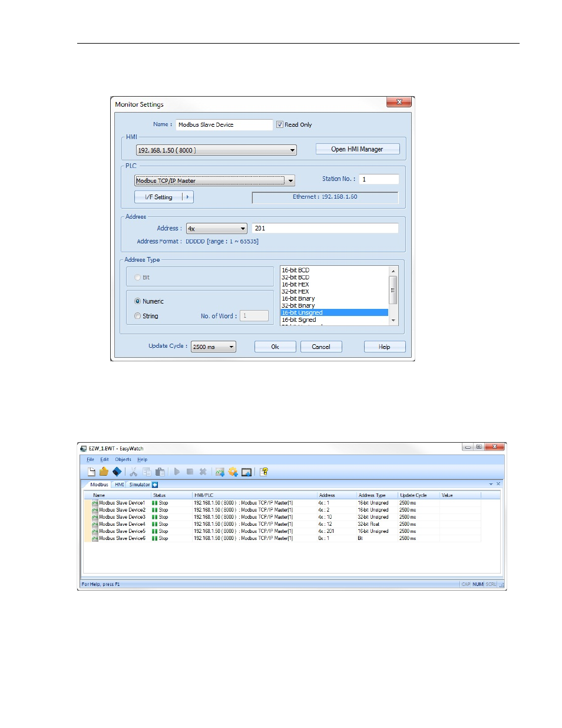Click the Open folder icon in EasyWatch toolbar
Image resolution: width=562 pixels, height=728 pixels.
click(x=104, y=472)
